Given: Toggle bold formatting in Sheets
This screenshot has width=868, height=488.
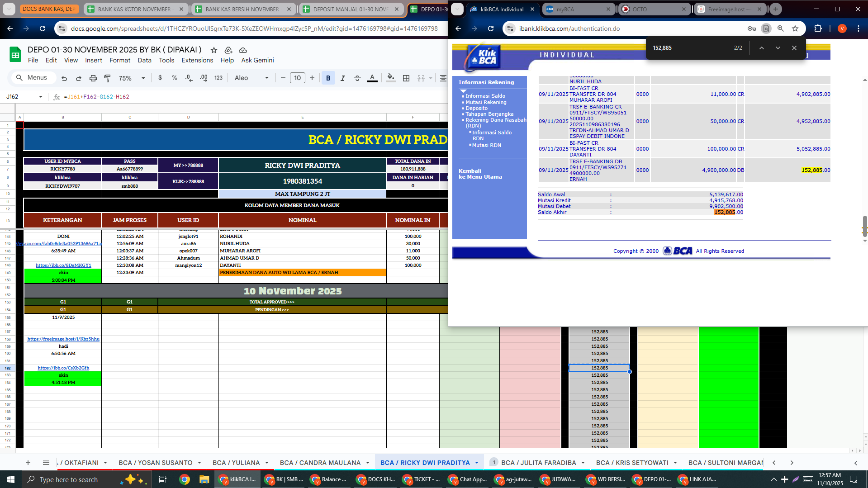Looking at the screenshot, I should point(328,78).
